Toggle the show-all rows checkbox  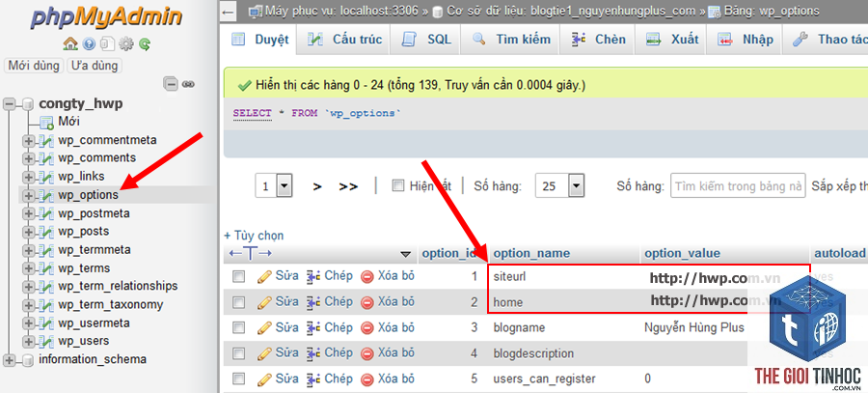(398, 185)
